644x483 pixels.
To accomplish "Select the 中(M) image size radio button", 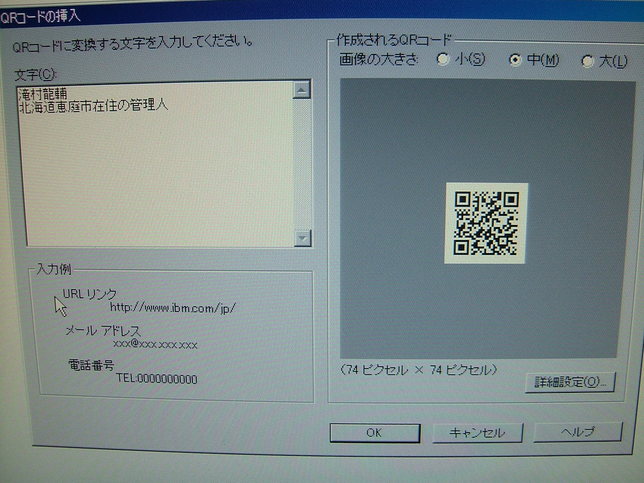I will pyautogui.click(x=514, y=60).
